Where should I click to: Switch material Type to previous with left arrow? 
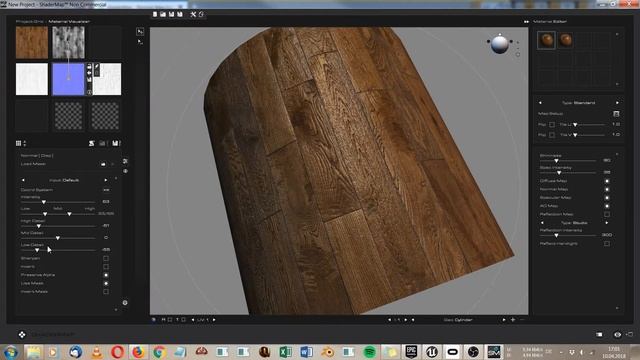point(540,103)
